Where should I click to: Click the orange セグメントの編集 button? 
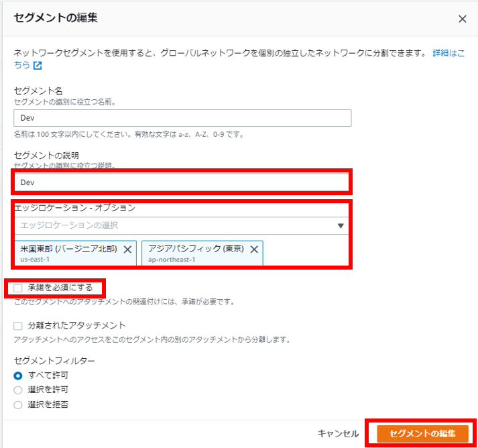[422, 433]
